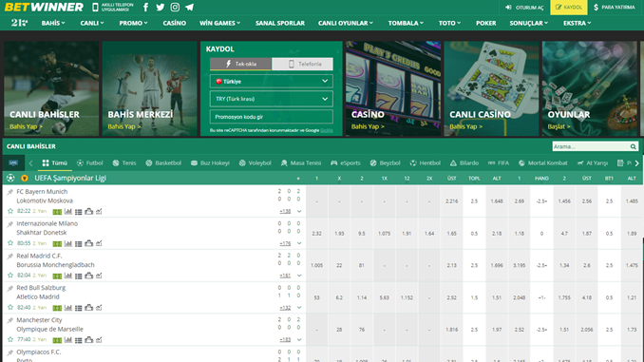Viewport: 644px width, 362px height.
Task: Open the CANLI BAHİSLER banner
Action: click(x=51, y=88)
